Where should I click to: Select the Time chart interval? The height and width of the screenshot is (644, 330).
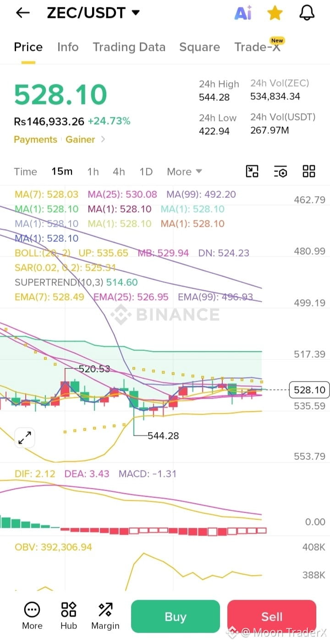tap(25, 172)
